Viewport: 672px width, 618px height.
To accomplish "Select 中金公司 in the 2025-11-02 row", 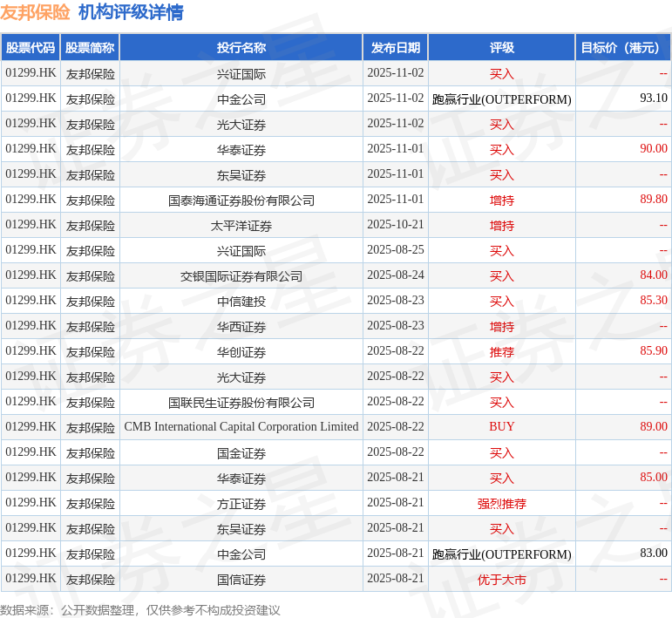I will click(241, 99).
